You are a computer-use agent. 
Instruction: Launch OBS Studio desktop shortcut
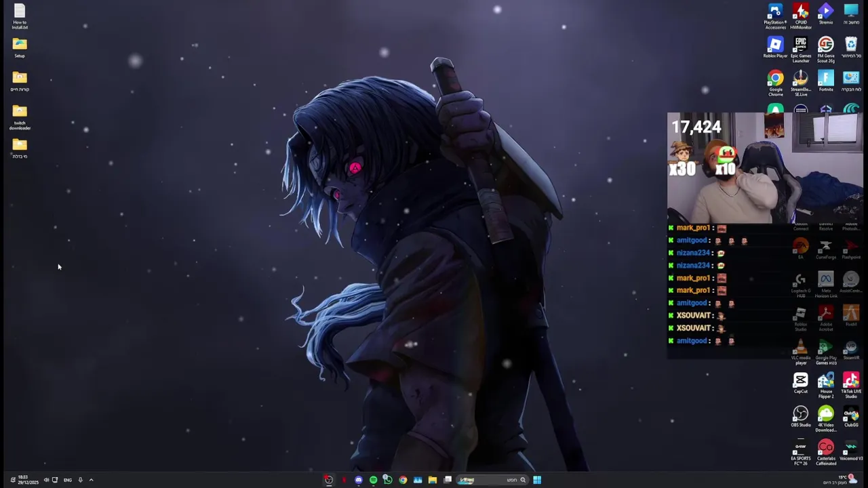[801, 417]
